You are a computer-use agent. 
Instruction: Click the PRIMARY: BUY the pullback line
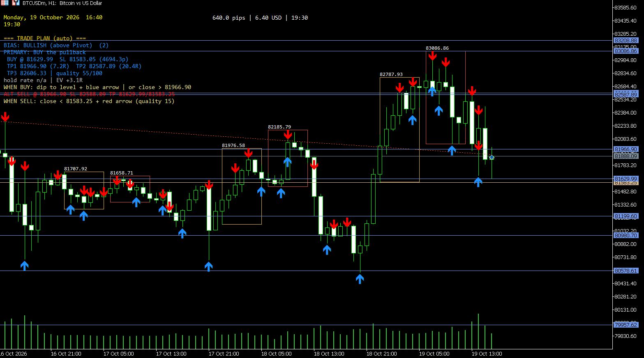click(x=45, y=52)
